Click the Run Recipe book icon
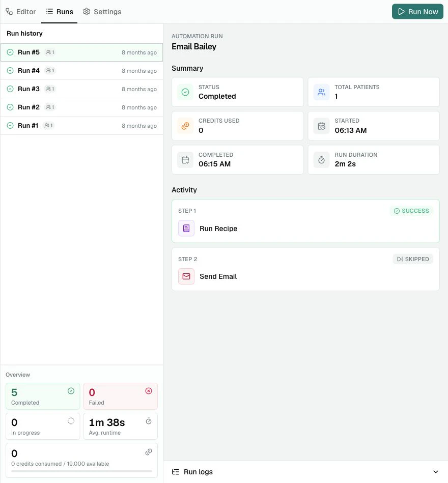448x483 pixels. [x=186, y=228]
